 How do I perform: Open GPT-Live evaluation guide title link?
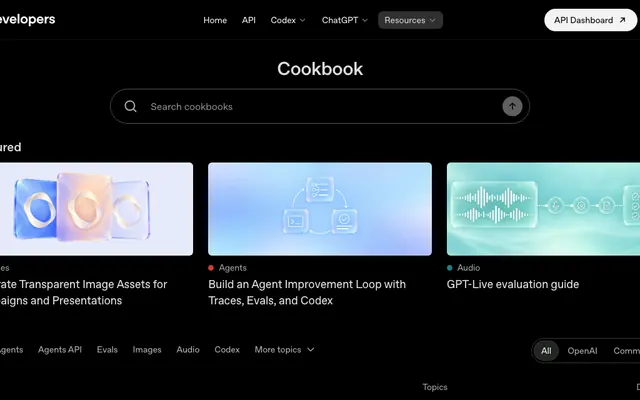pos(513,284)
